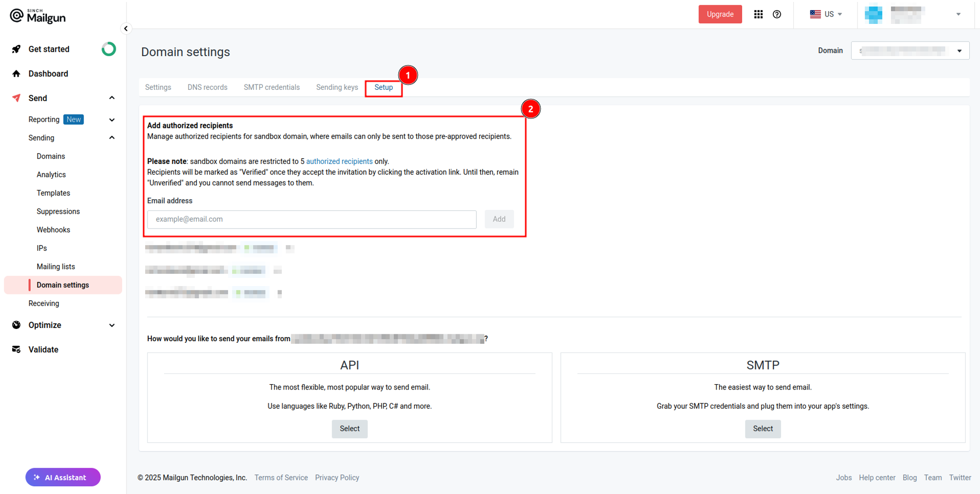Open the Blog footer link
Image resolution: width=980 pixels, height=494 pixels.
910,478
